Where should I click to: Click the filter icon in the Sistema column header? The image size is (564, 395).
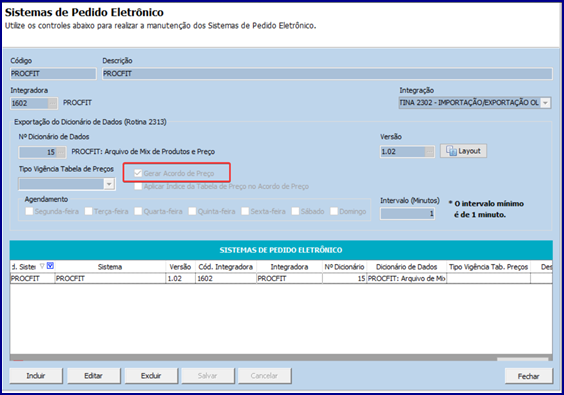click(42, 266)
